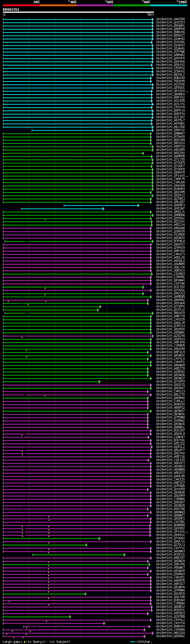The height and width of the screenshot is (644, 190).
Task: Select label UniRef100_Q4VVF4
Action: pos(170,58)
